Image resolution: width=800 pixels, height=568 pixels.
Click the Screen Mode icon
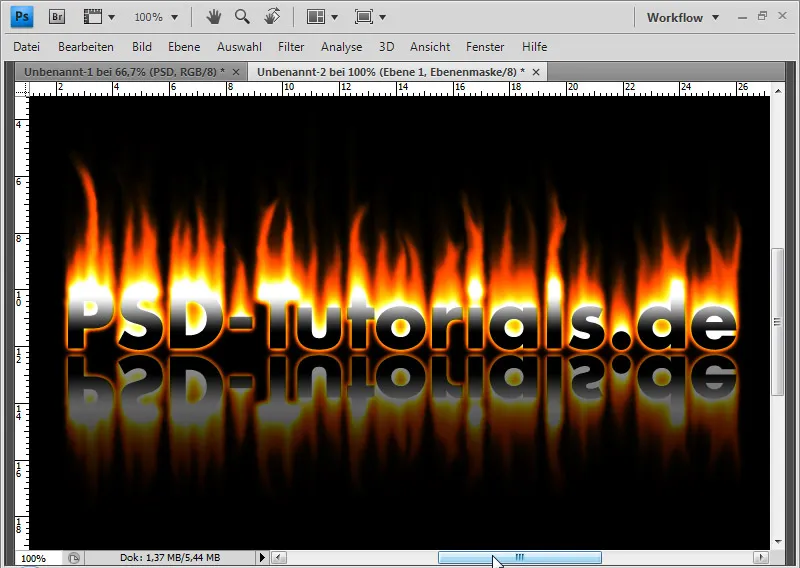(364, 17)
